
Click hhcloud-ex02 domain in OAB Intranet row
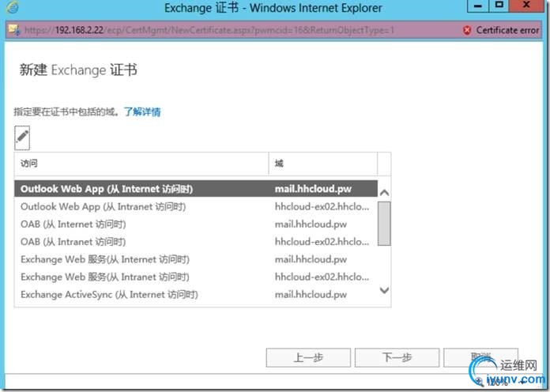pyautogui.click(x=322, y=242)
